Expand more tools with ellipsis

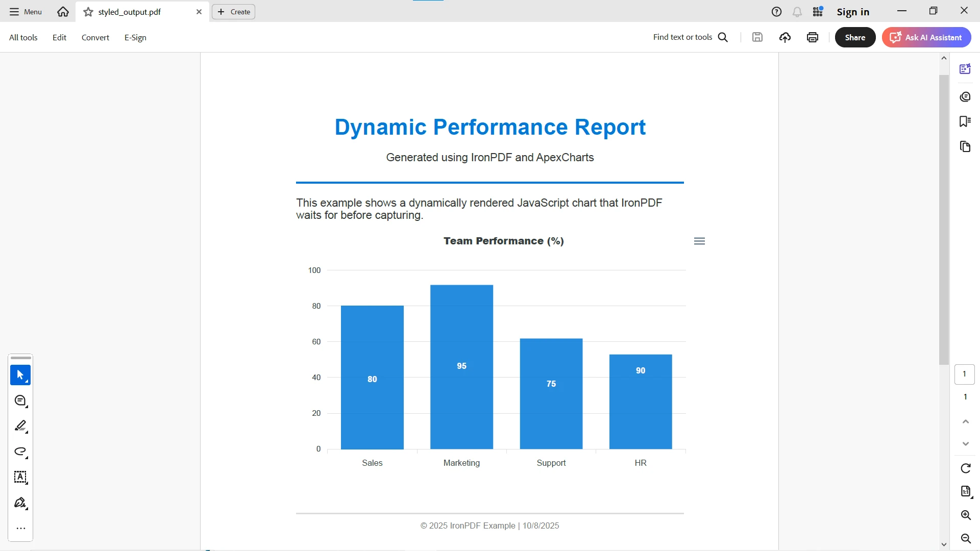20,529
